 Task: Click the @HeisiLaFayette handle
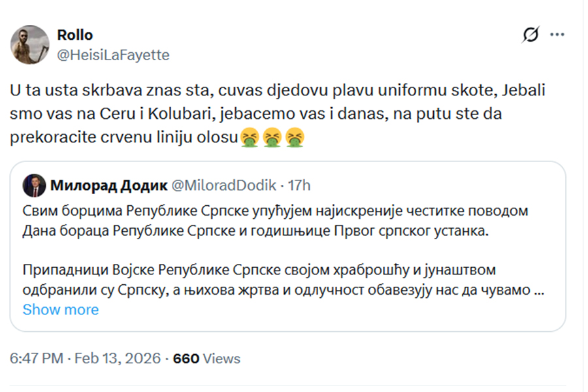coord(113,55)
